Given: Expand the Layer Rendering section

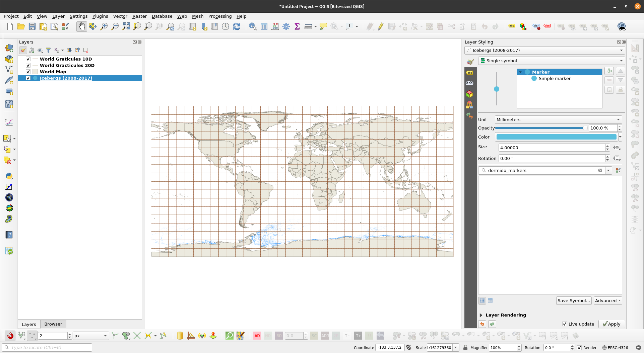Looking at the screenshot, I should [481, 315].
